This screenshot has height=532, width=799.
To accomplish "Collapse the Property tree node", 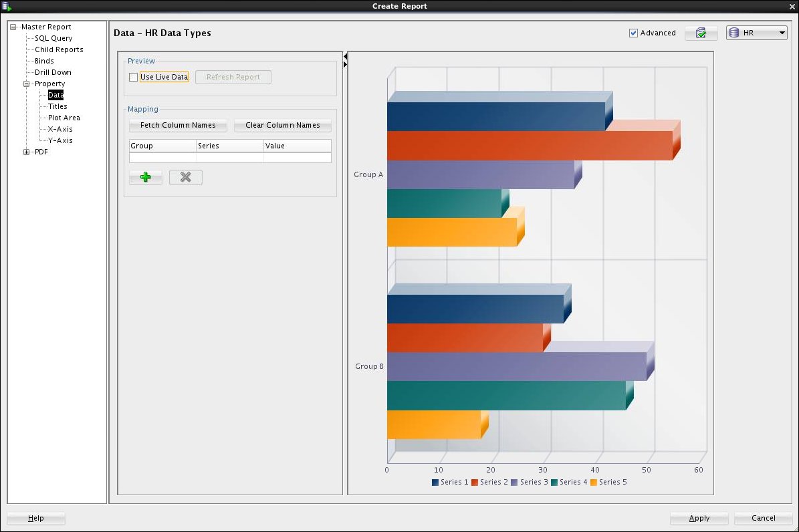I will tap(27, 84).
